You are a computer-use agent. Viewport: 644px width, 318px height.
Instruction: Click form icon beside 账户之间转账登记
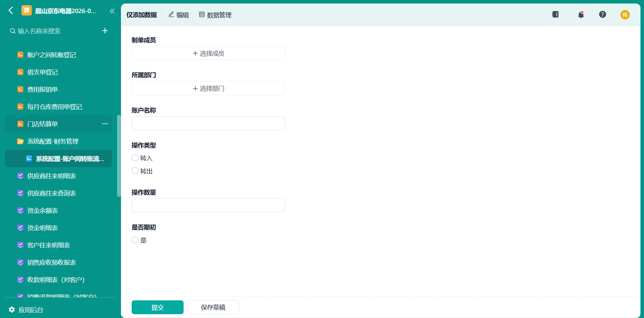pyautogui.click(x=20, y=55)
